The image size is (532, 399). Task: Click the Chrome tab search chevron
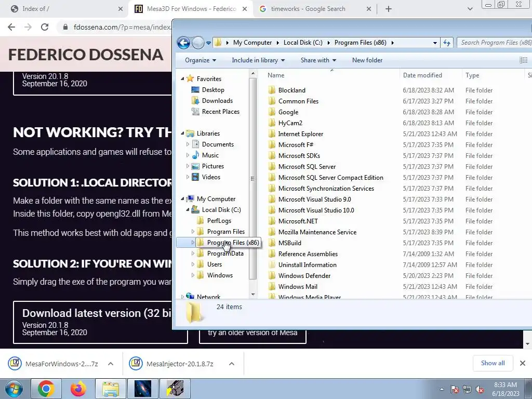(x=470, y=9)
